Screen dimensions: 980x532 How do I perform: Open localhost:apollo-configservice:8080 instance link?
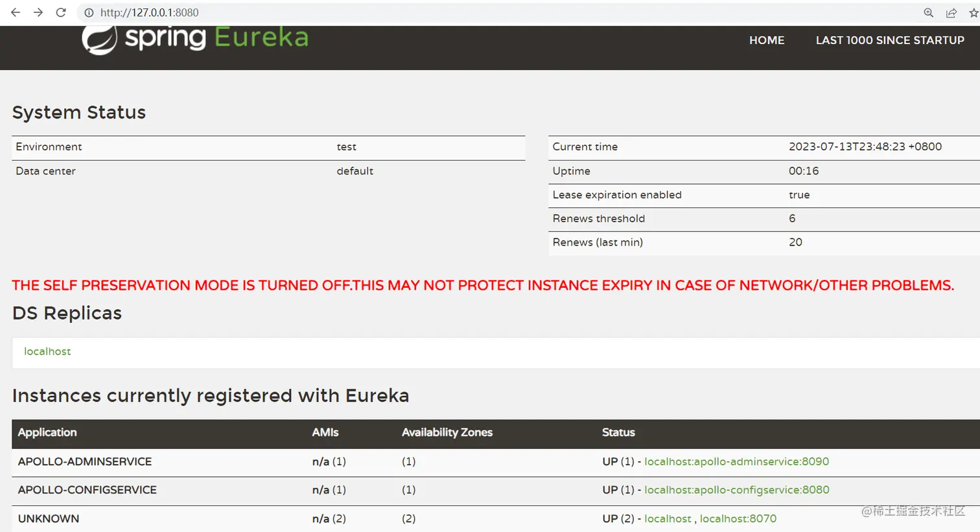(x=737, y=490)
